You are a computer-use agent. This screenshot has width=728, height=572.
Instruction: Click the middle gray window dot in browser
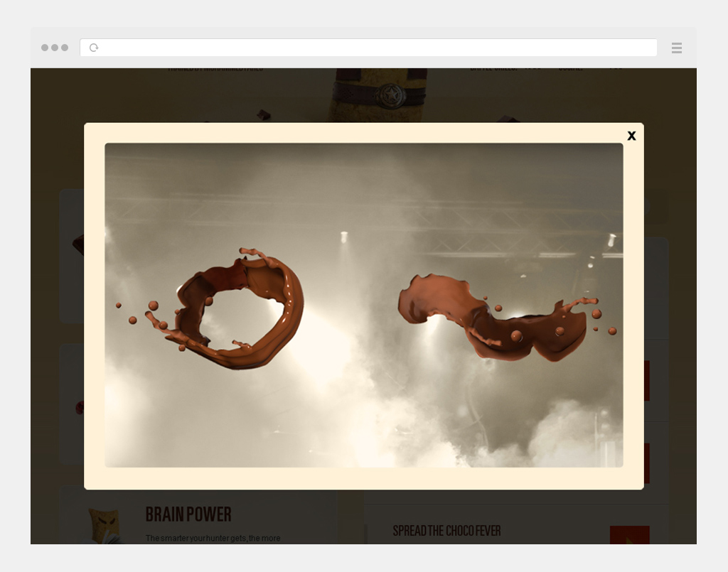[55, 48]
